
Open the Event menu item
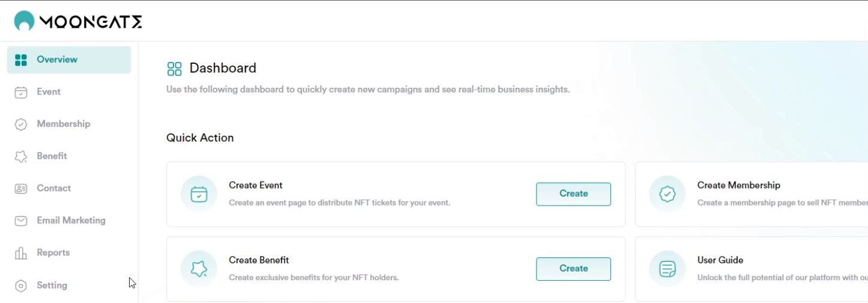click(49, 92)
